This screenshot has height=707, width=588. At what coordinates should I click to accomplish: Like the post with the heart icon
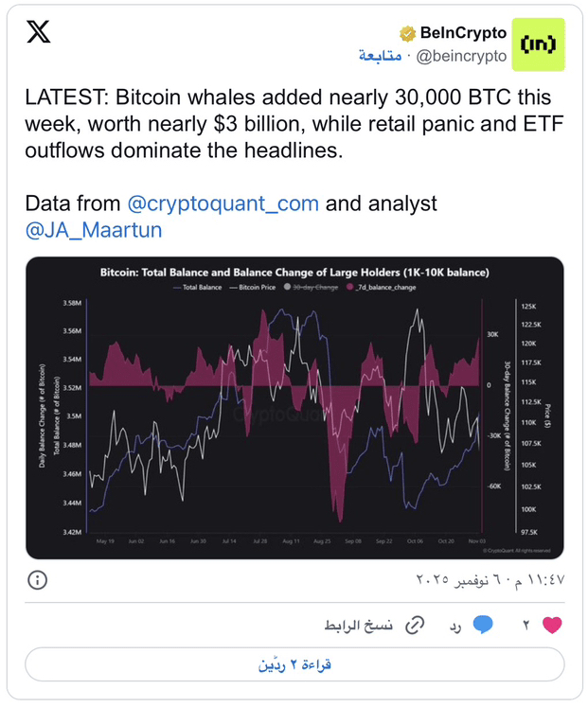[552, 625]
